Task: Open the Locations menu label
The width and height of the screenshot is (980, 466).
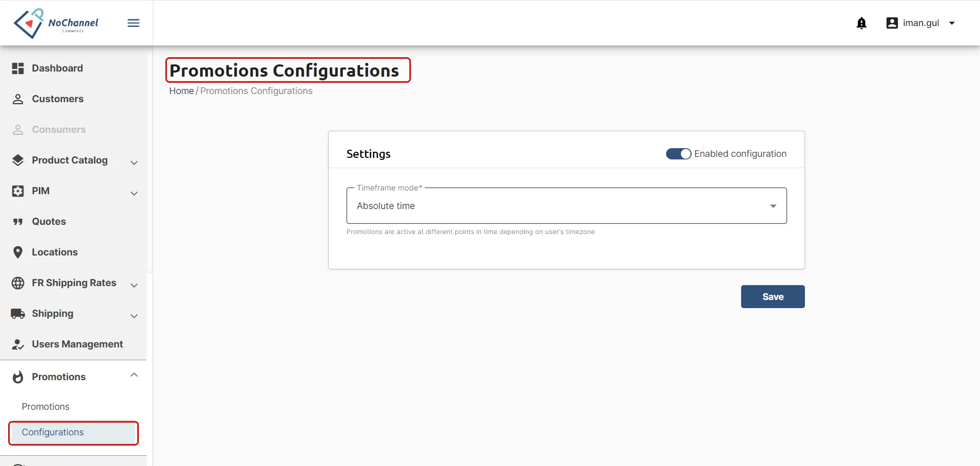Action: tap(55, 252)
